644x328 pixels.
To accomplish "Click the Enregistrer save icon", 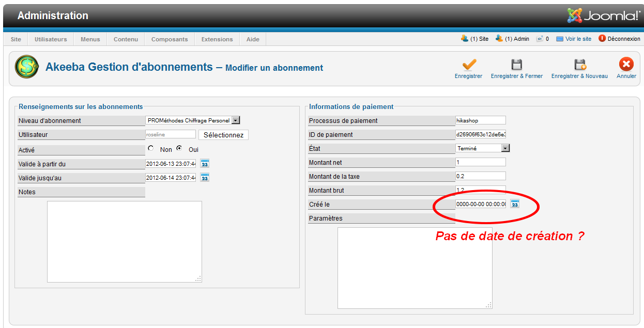I will tap(469, 65).
